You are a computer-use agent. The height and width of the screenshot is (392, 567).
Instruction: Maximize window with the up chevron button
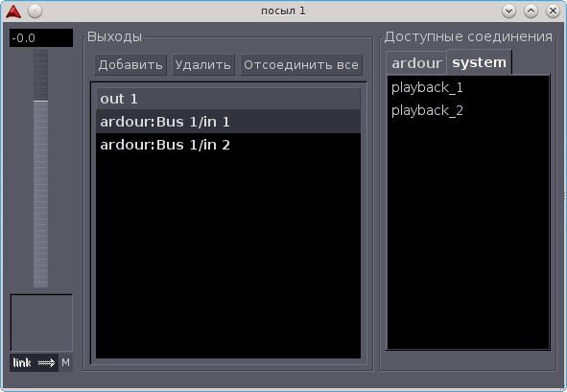531,12
